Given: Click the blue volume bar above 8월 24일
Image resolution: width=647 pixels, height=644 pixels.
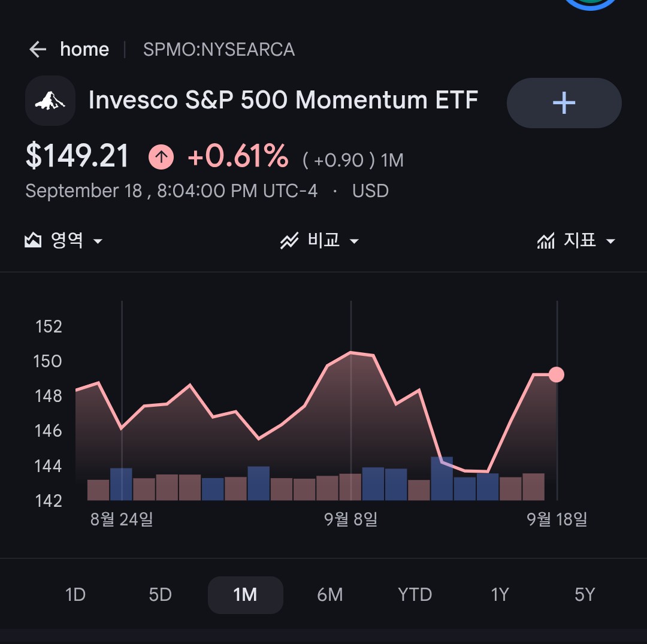Looking at the screenshot, I should [x=121, y=484].
